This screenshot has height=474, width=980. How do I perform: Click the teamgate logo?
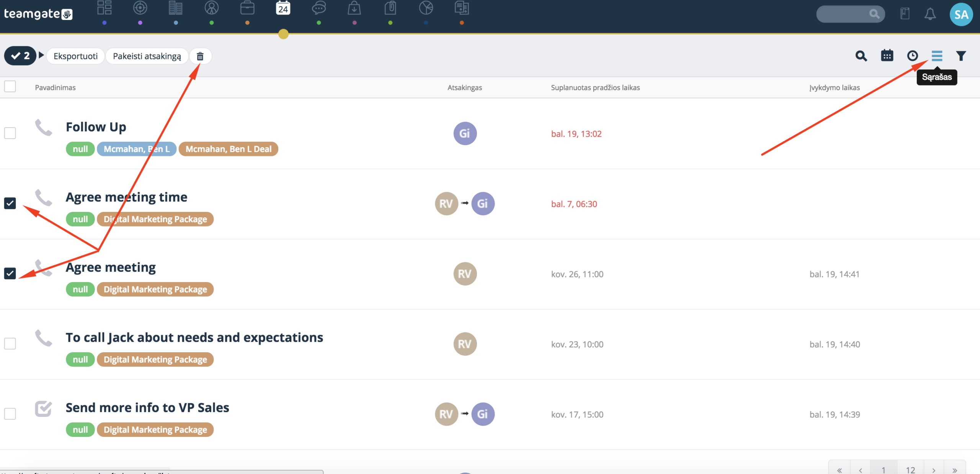pyautogui.click(x=38, y=14)
